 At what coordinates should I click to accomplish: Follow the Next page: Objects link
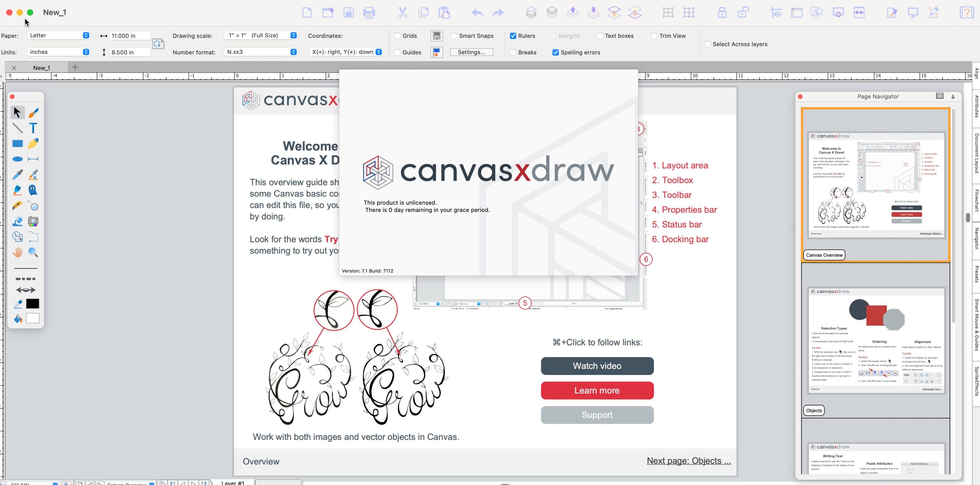[x=689, y=461]
